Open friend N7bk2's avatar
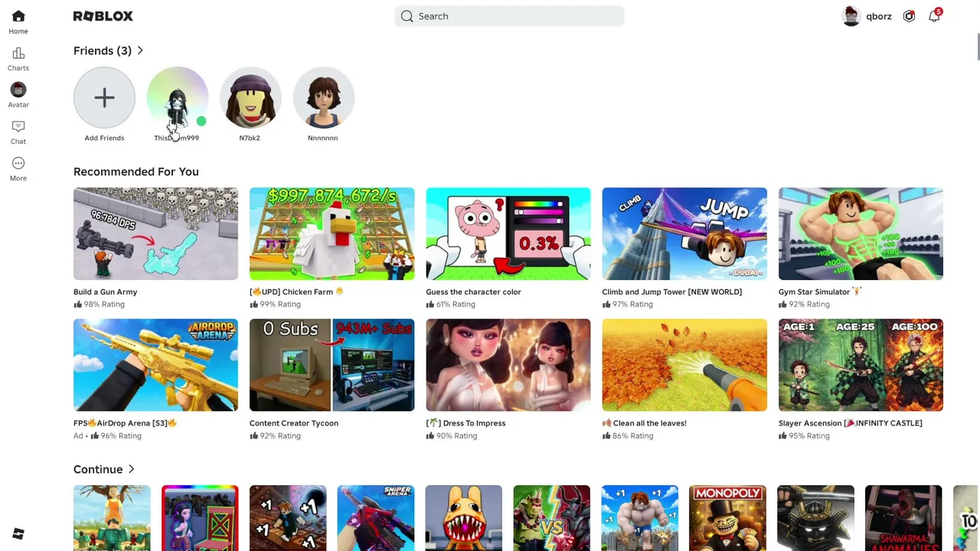Image resolution: width=980 pixels, height=551 pixels. [250, 97]
